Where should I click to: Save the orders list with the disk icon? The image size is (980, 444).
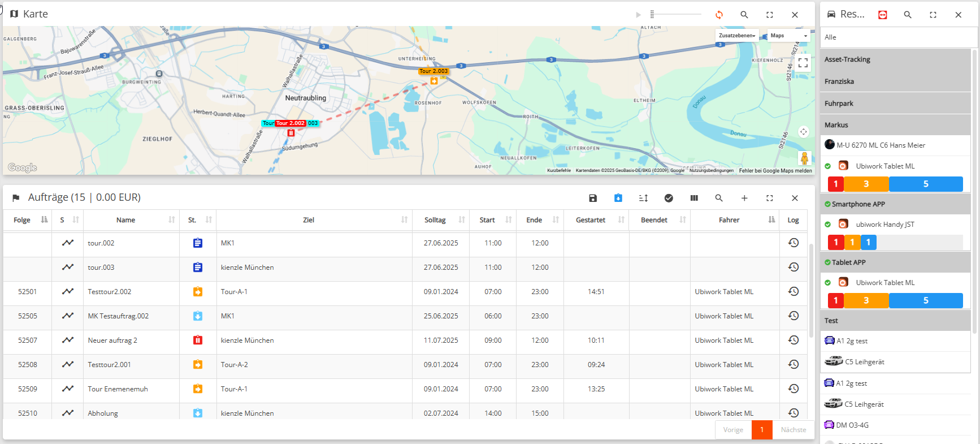pos(593,198)
